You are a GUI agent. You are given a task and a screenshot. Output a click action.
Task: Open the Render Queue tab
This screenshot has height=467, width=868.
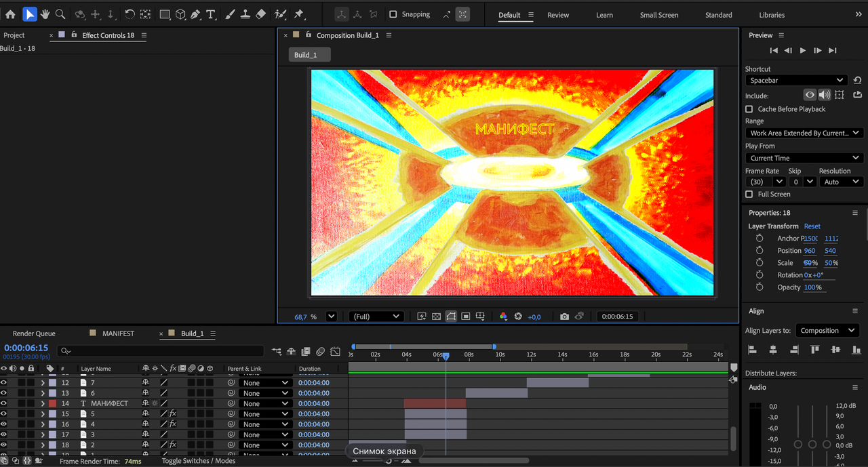point(34,333)
